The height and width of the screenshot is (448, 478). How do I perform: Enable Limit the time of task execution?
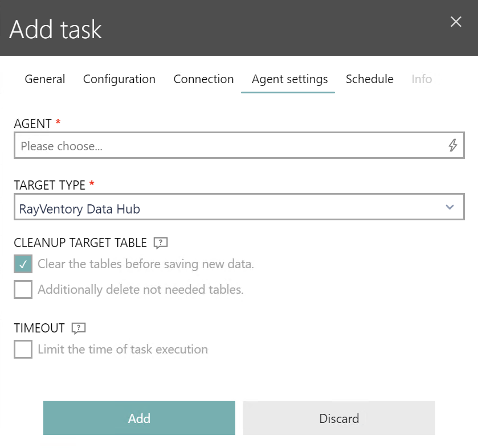23,349
